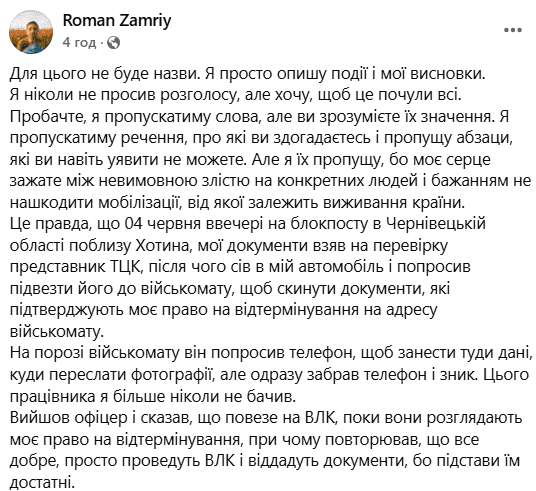
Task: Click the globe public-audience icon
Action: coord(113,43)
